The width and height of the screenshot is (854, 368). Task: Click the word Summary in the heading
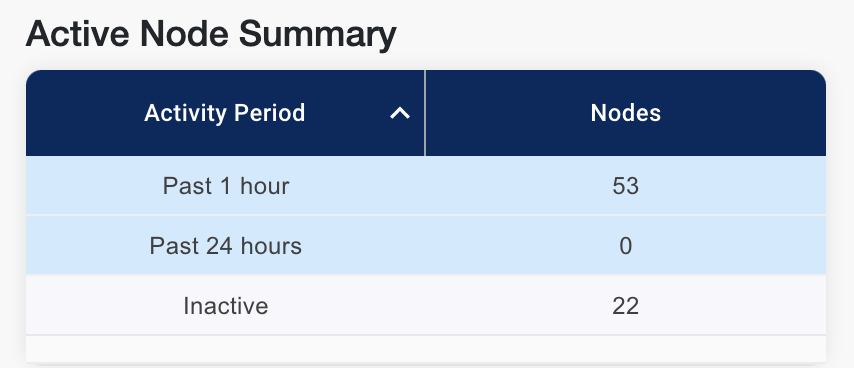click(318, 35)
